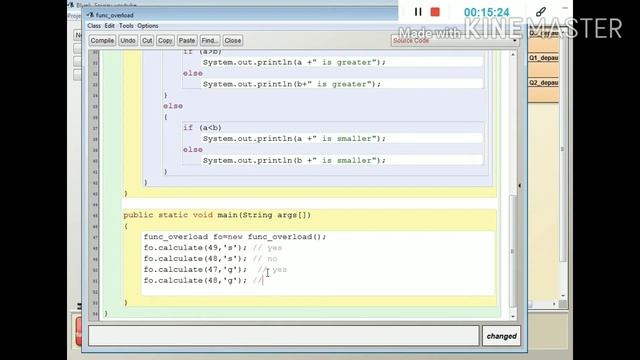Click the line 'fo.calculate(48,'g');'
This screenshot has width=640, height=360.
195,281
